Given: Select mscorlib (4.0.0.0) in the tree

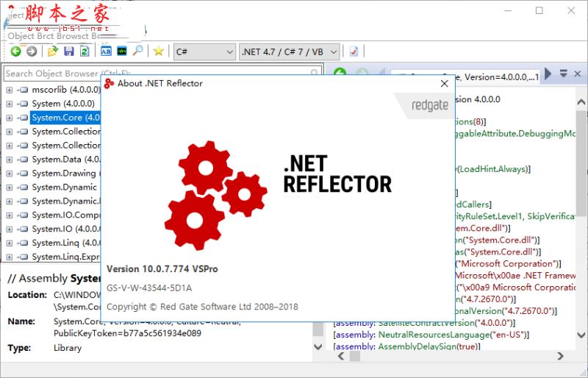Looking at the screenshot, I should (66, 90).
